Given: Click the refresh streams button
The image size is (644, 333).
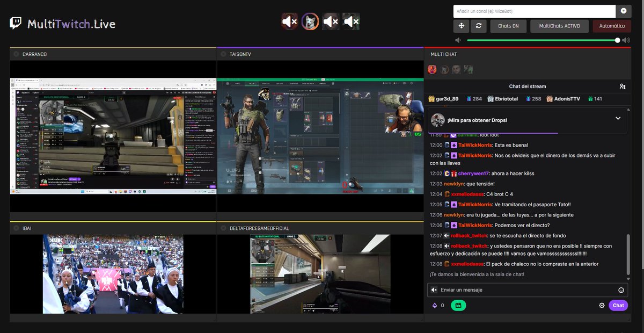Looking at the screenshot, I should pyautogui.click(x=479, y=26).
